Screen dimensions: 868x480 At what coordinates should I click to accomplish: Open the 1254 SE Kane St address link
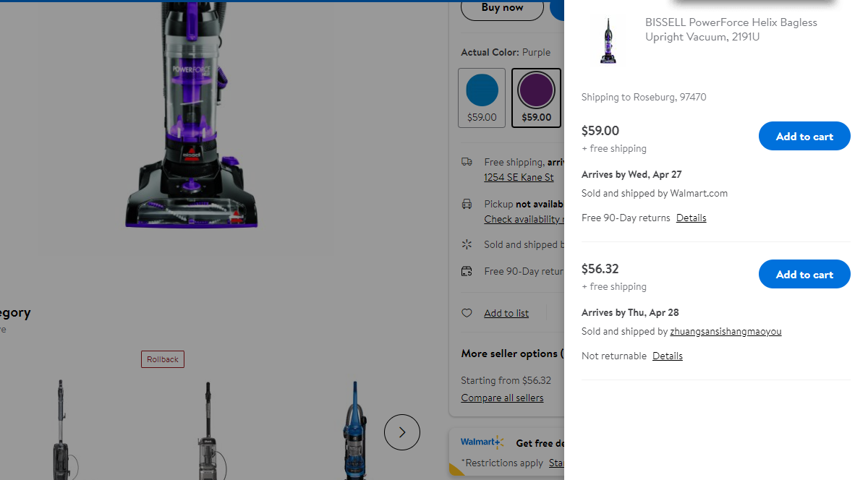coord(519,177)
